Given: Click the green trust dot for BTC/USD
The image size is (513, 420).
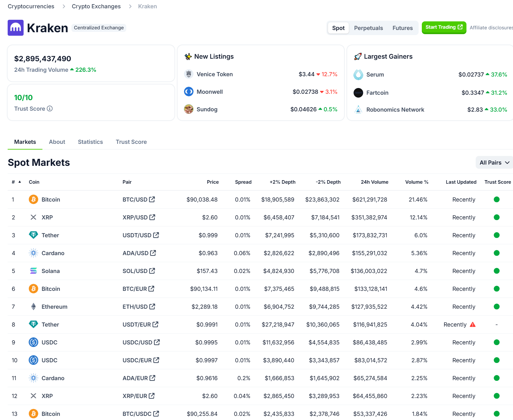Looking at the screenshot, I should pos(496,199).
